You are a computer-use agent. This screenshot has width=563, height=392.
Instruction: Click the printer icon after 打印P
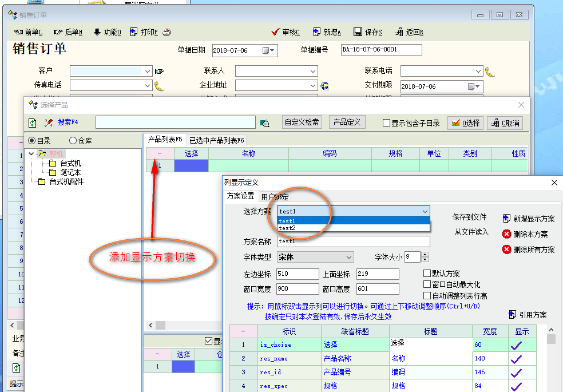pyautogui.click(x=166, y=32)
